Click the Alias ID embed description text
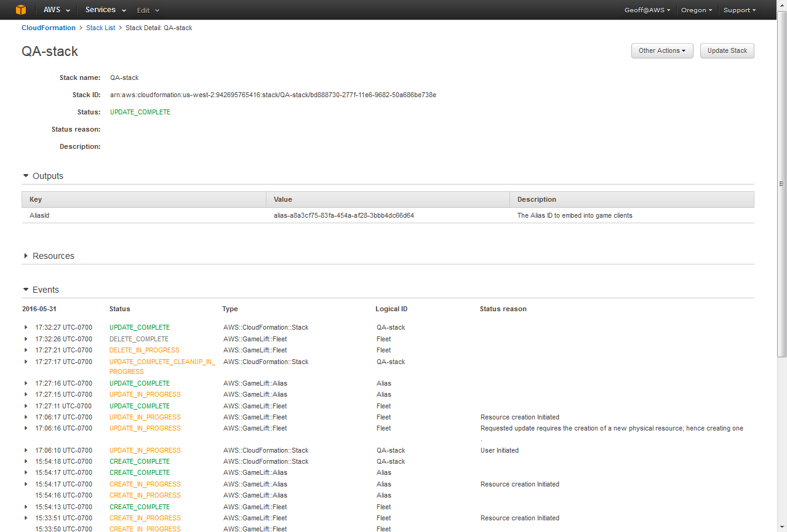The height and width of the screenshot is (532, 787). [x=575, y=215]
